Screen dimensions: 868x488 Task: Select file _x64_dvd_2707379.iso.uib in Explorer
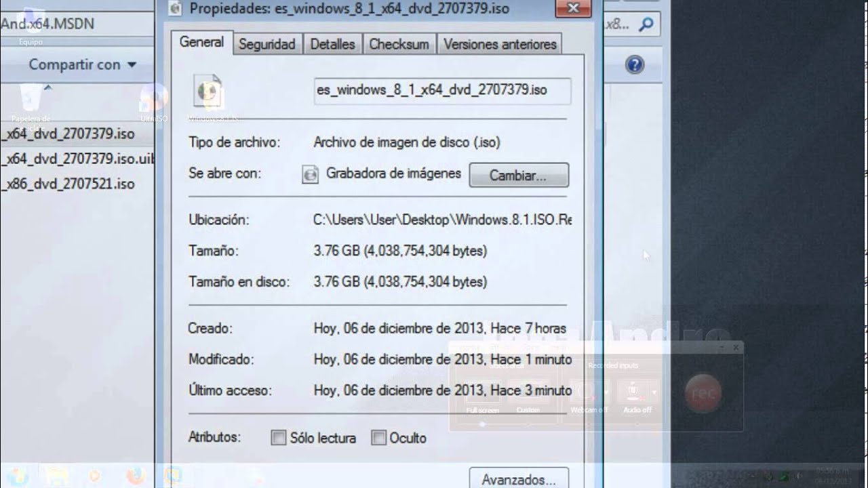tap(77, 159)
